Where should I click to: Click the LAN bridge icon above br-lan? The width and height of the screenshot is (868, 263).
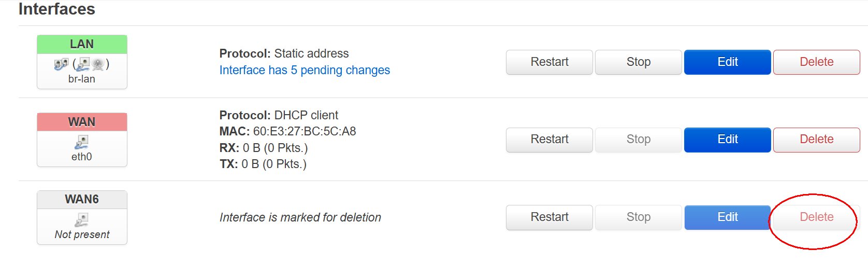click(61, 64)
